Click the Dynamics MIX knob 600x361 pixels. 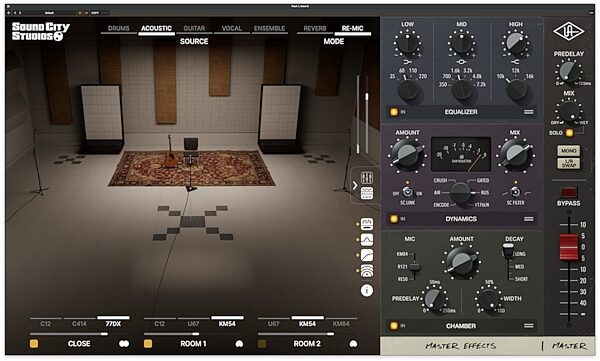tap(515, 155)
